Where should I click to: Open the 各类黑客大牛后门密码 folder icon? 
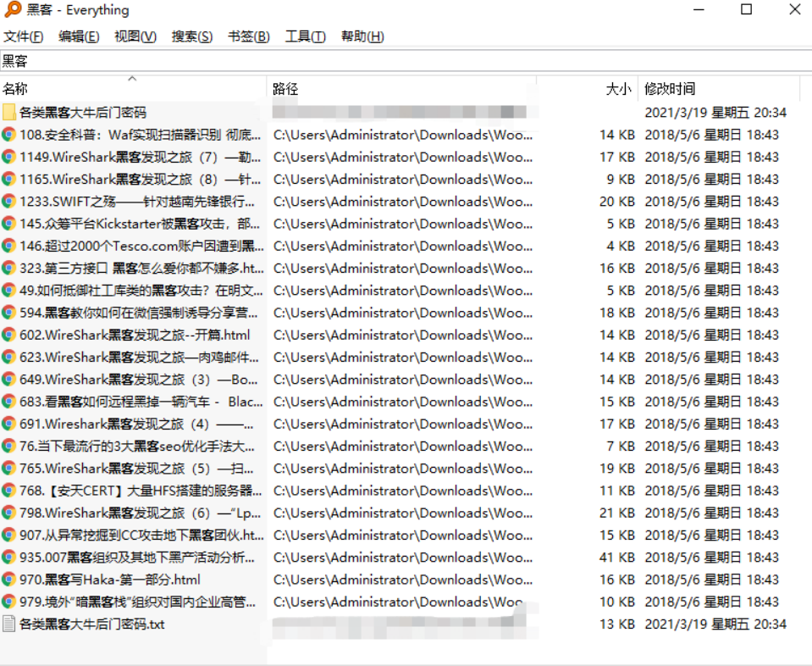click(8, 111)
